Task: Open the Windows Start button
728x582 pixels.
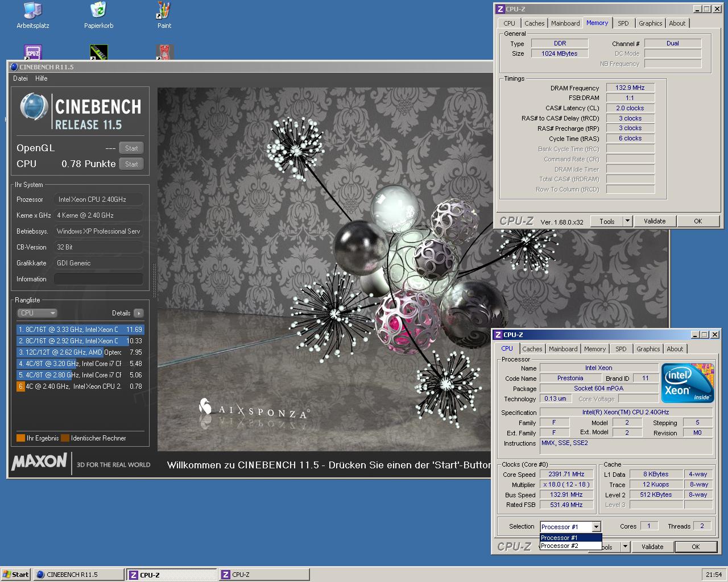Action: (x=15, y=575)
